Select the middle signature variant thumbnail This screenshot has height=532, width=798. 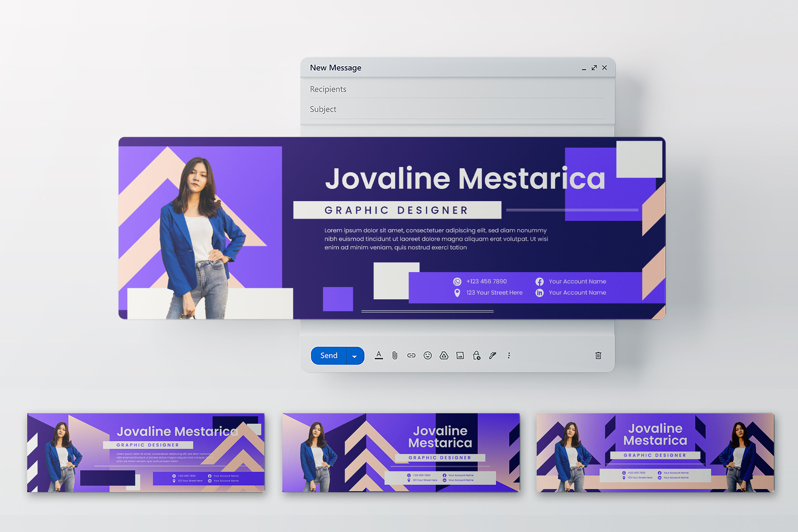click(x=401, y=452)
